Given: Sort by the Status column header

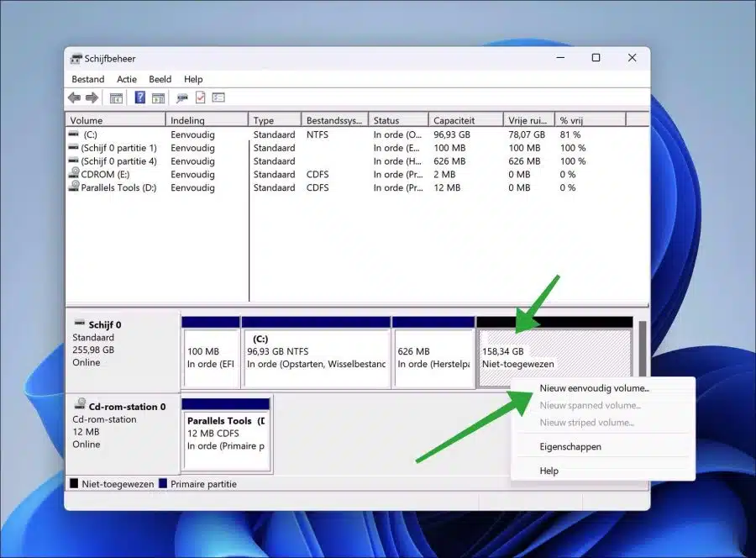Looking at the screenshot, I should pyautogui.click(x=398, y=120).
